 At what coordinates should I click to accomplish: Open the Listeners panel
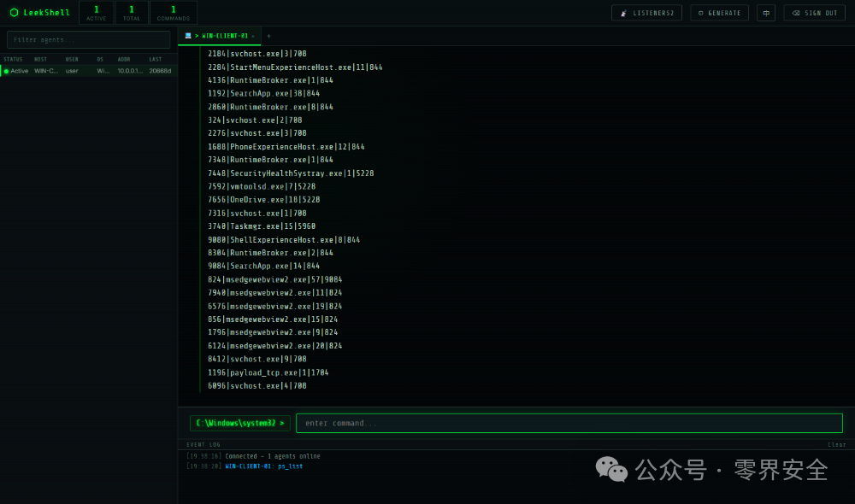(x=646, y=13)
